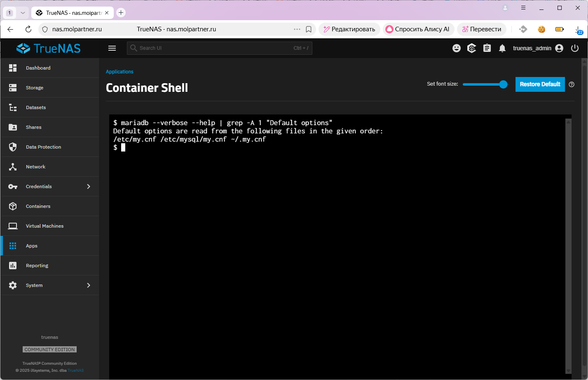Open the Virtual Machines section

45,226
